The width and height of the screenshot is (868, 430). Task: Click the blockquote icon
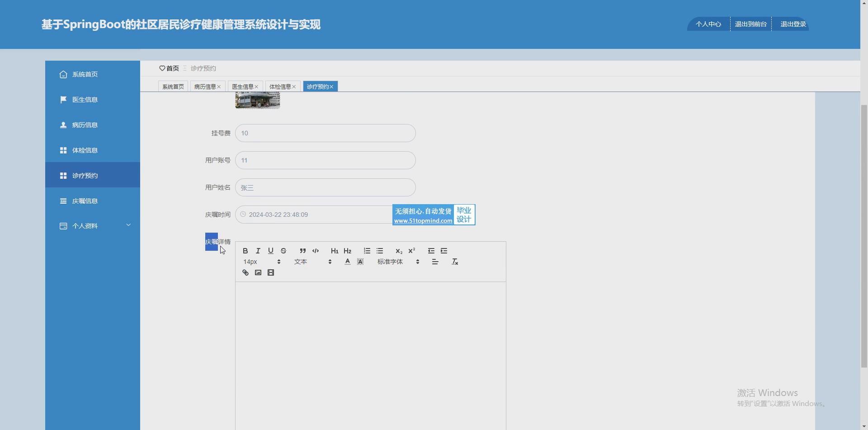pos(302,251)
